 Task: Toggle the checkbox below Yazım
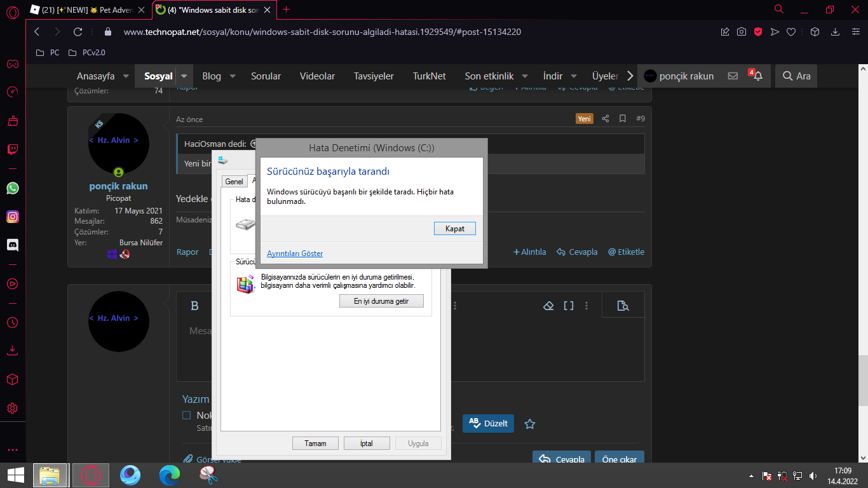click(186, 415)
